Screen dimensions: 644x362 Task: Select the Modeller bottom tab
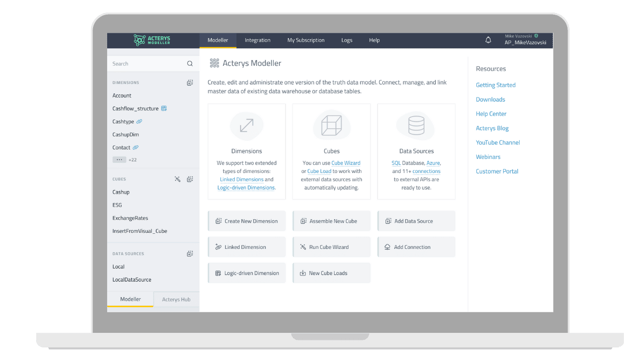(130, 299)
